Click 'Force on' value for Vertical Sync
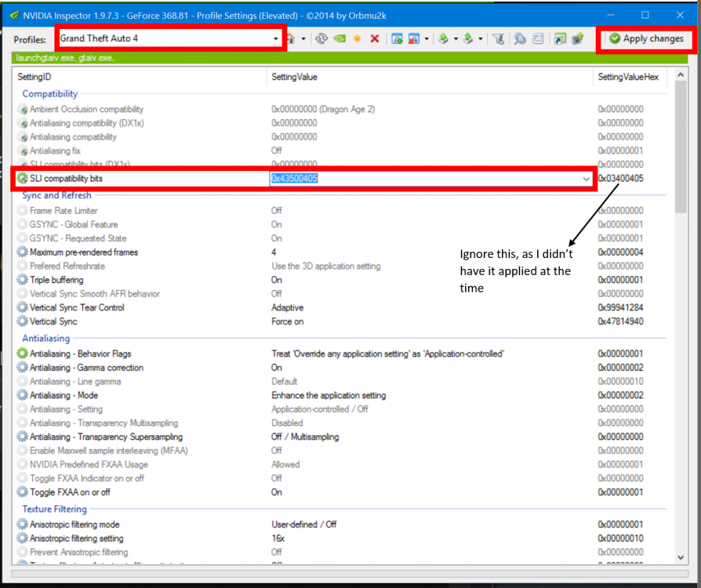Screen dimensions: 701x588 click(288, 321)
